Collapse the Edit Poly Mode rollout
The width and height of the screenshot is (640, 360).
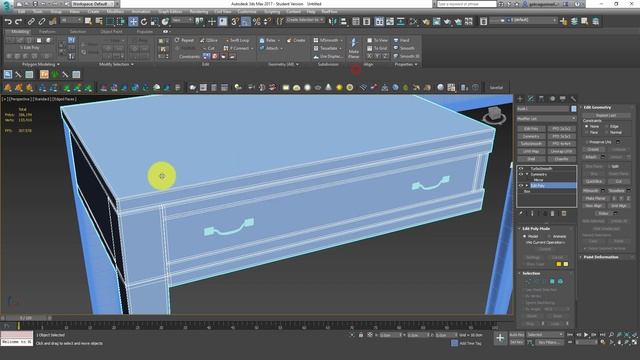[x=536, y=229]
